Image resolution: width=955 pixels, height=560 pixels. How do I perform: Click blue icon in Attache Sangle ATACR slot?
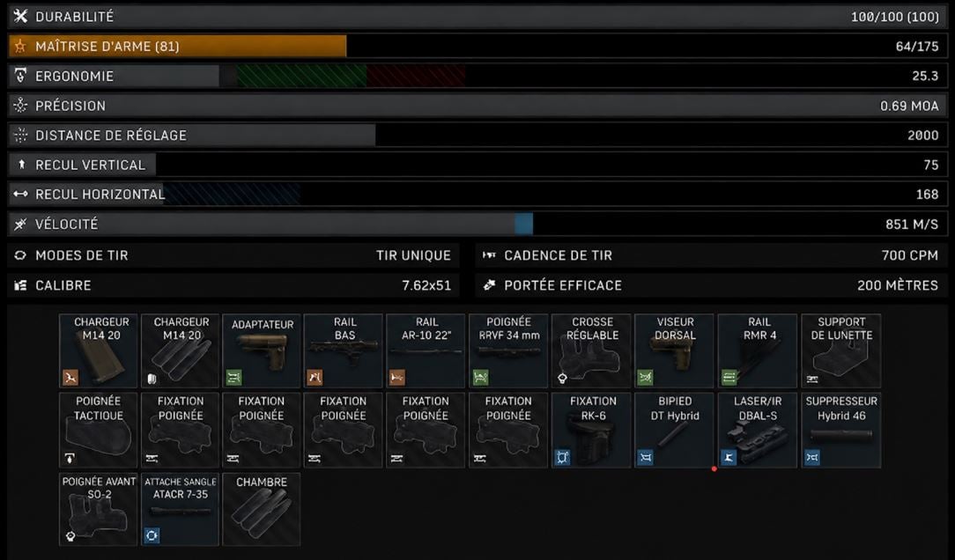(x=152, y=535)
